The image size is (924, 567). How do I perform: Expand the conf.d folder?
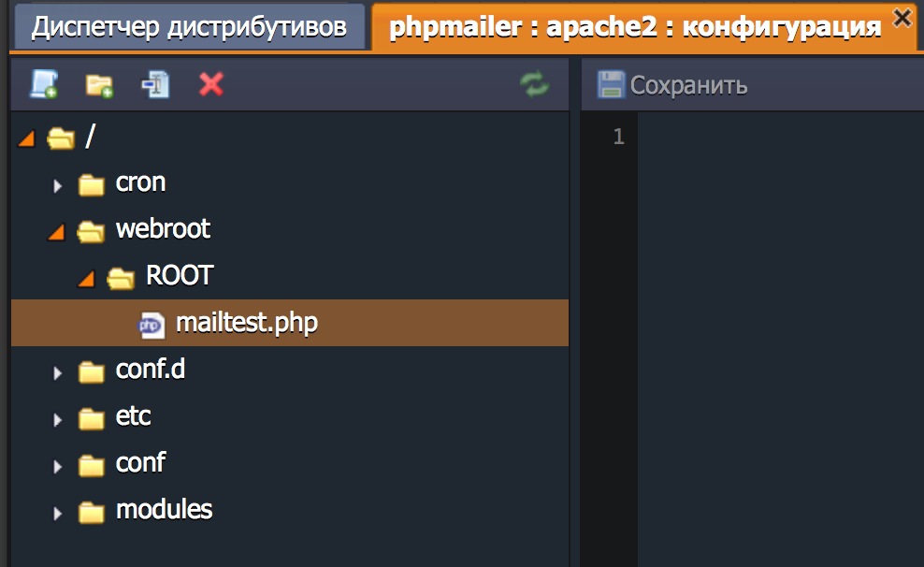[x=58, y=372]
